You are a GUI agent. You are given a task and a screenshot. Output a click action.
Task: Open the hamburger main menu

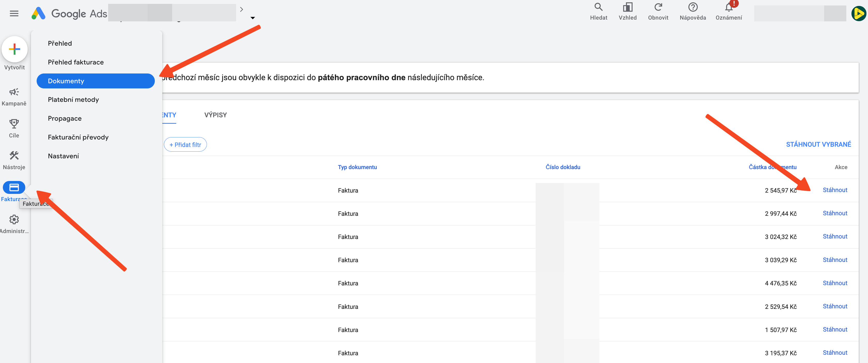[14, 13]
